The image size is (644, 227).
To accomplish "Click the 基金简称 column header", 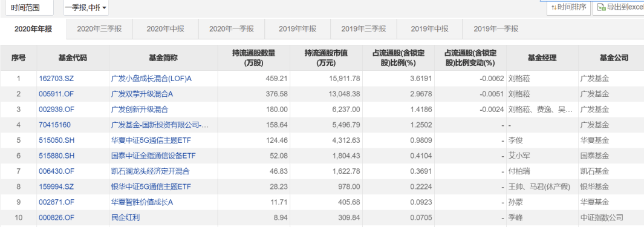I will click(x=163, y=58).
